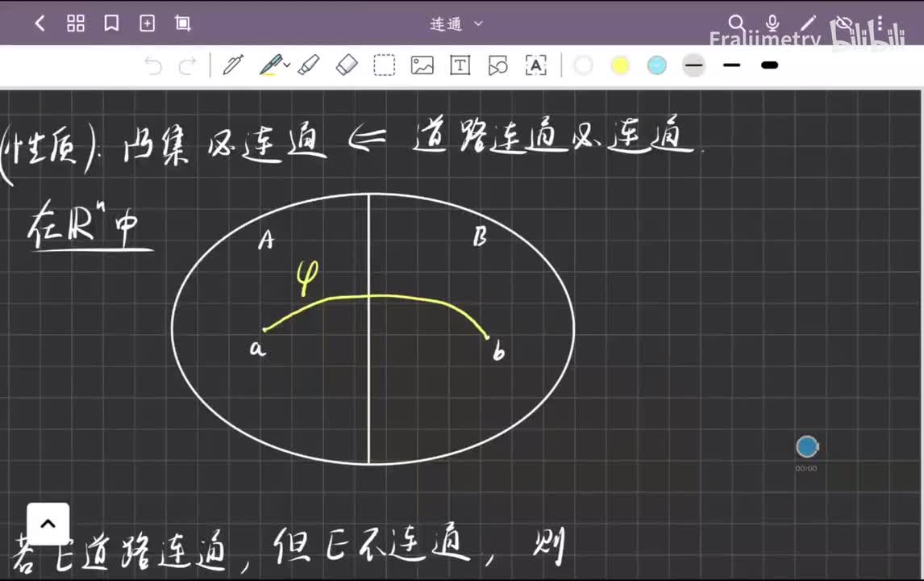Tap the pencil edit mode icon in the top bar
The width and height of the screenshot is (924, 581).
click(808, 23)
